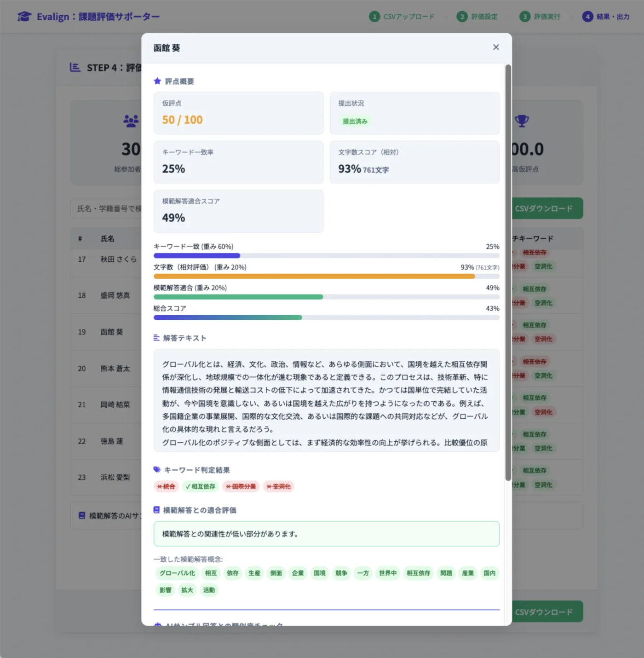Click the book icon beside 模範解答のAI section
The width and height of the screenshot is (644, 658).
pyautogui.click(x=82, y=515)
